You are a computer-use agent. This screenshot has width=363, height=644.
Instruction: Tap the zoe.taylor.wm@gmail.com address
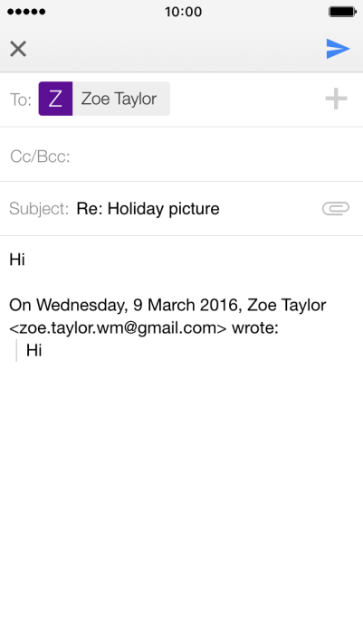click(118, 327)
